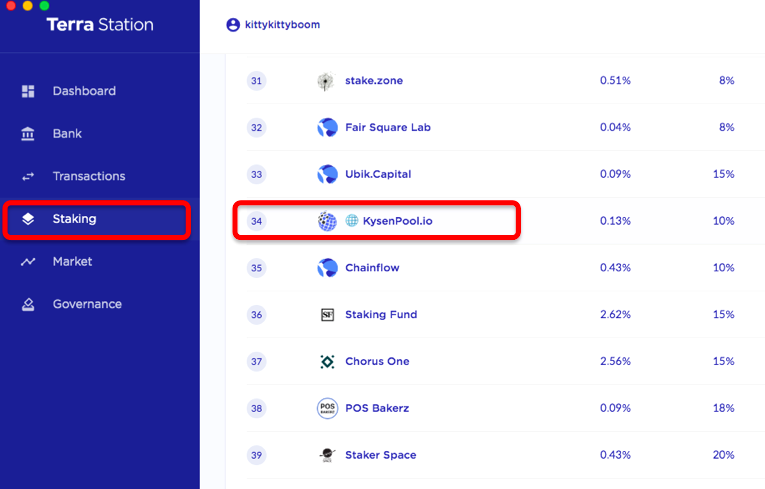Click rank number 39 badge
The height and width of the screenshot is (489, 765).
tap(257, 455)
